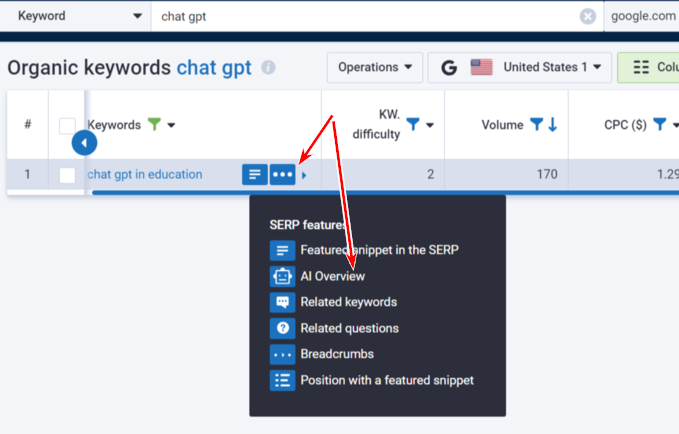Screen dimensions: 679x434
Task: Click the Related keywords chat icon
Action: tap(282, 302)
